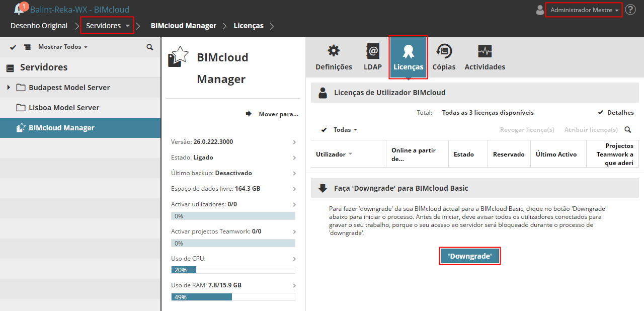The height and width of the screenshot is (311, 644).
Task: Click the BIMcloud Manager tree item icon
Action: [x=21, y=128]
